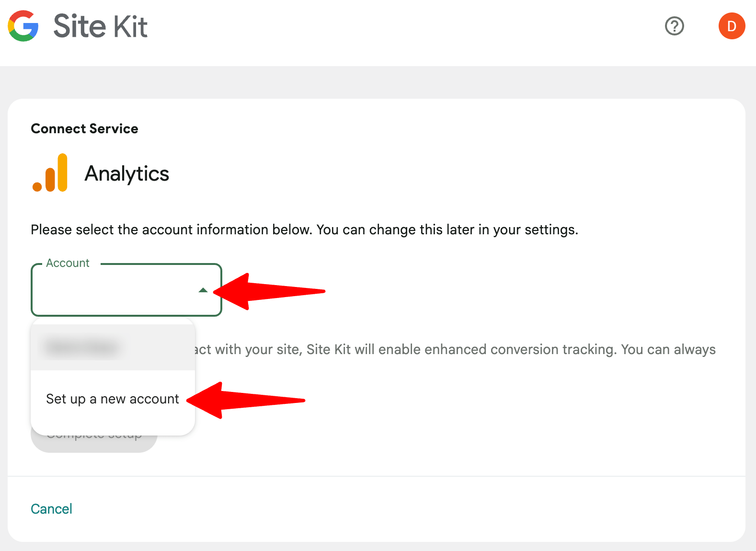The image size is (756, 551).
Task: Click the Connect Service heading
Action: pyautogui.click(x=84, y=128)
